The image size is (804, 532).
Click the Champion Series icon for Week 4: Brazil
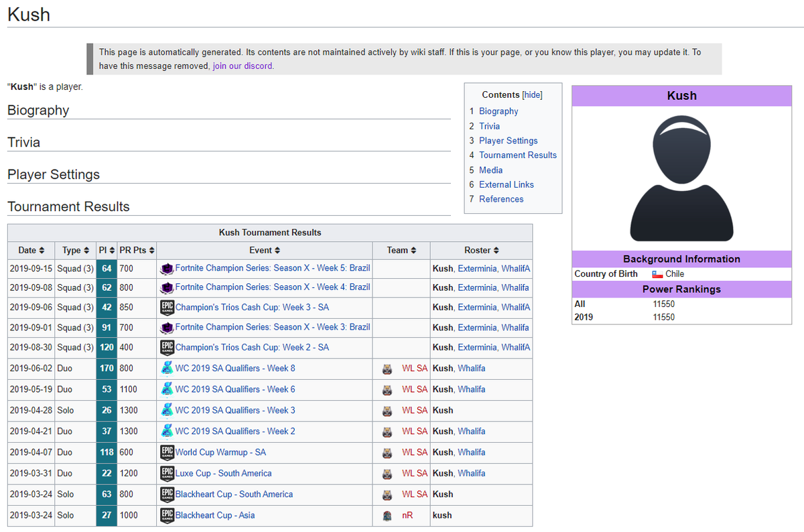[167, 287]
